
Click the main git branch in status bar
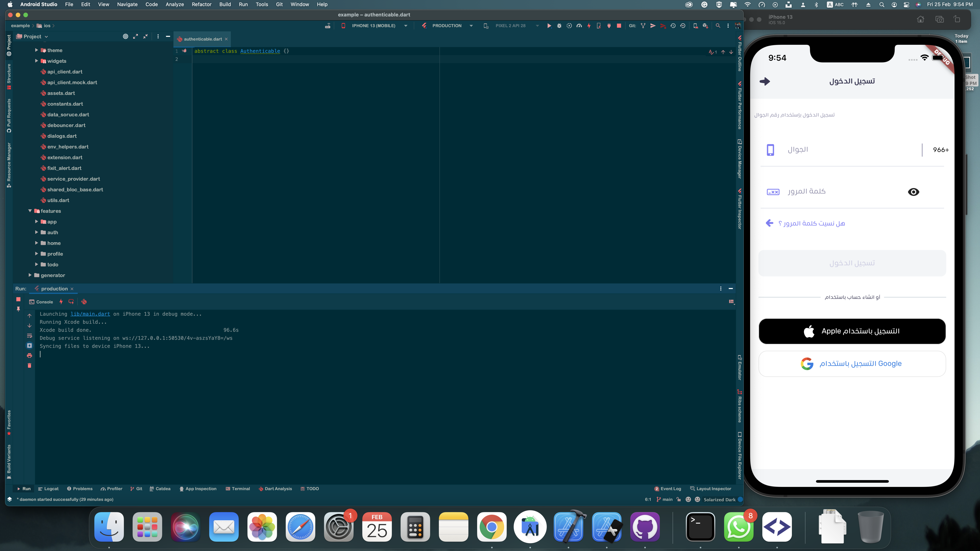665,500
